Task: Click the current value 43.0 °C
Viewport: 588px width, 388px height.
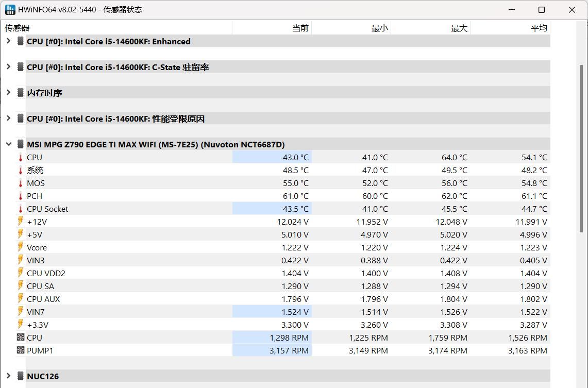Action: pyautogui.click(x=295, y=158)
